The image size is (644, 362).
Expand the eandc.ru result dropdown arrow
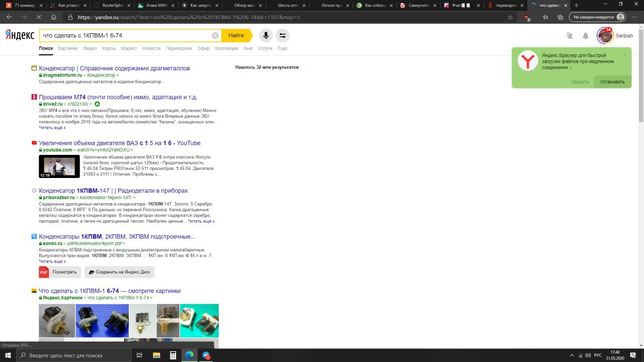tap(124, 244)
